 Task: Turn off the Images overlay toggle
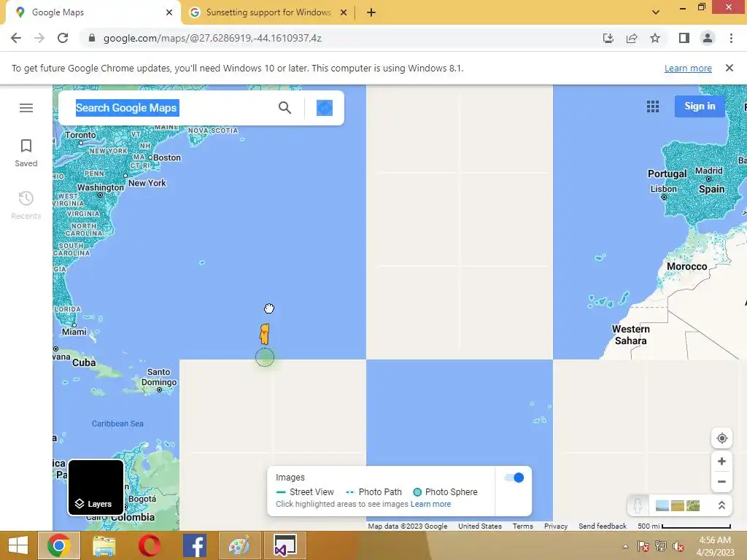tap(514, 478)
